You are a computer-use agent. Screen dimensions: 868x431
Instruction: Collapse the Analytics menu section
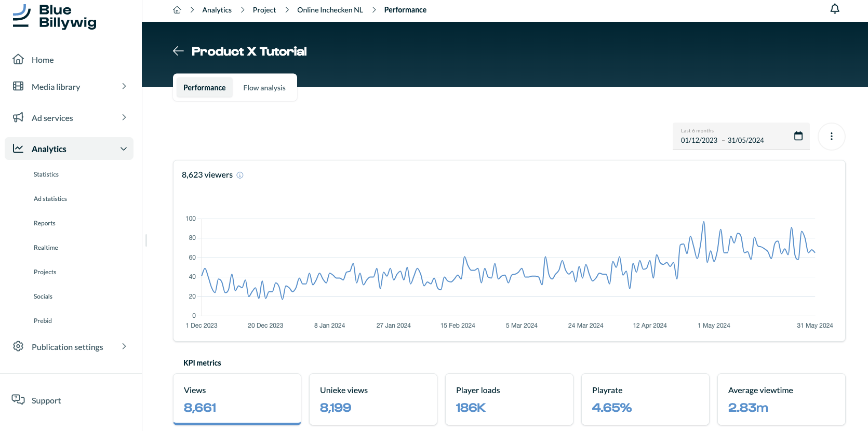pyautogui.click(x=124, y=149)
